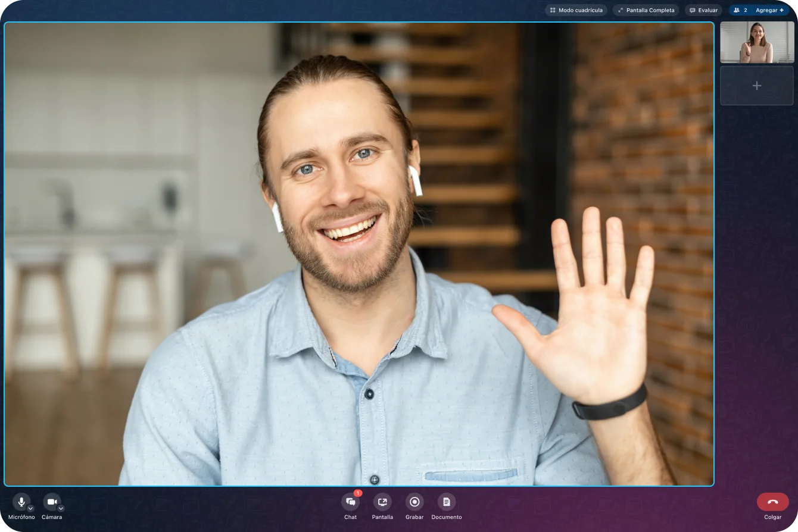Open the Evaluar feedback option
798x532 pixels.
(703, 10)
